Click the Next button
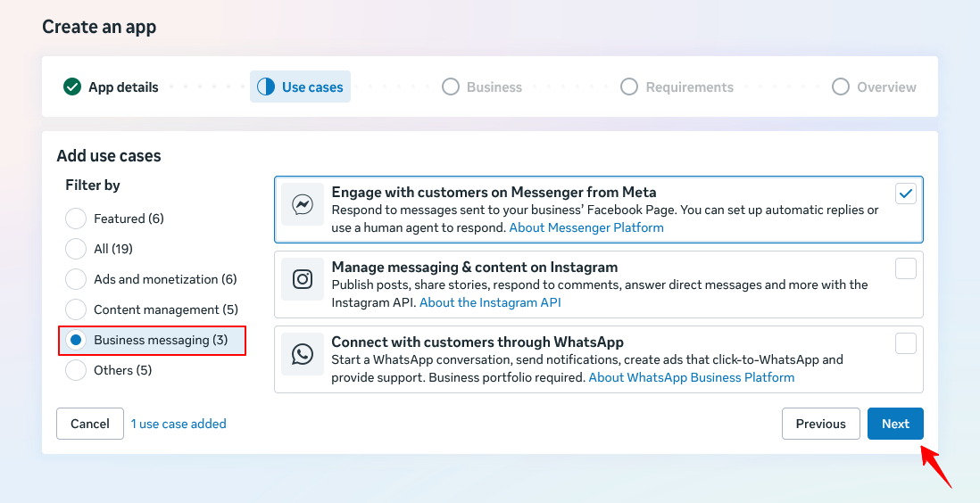This screenshot has width=980, height=503. coord(895,424)
